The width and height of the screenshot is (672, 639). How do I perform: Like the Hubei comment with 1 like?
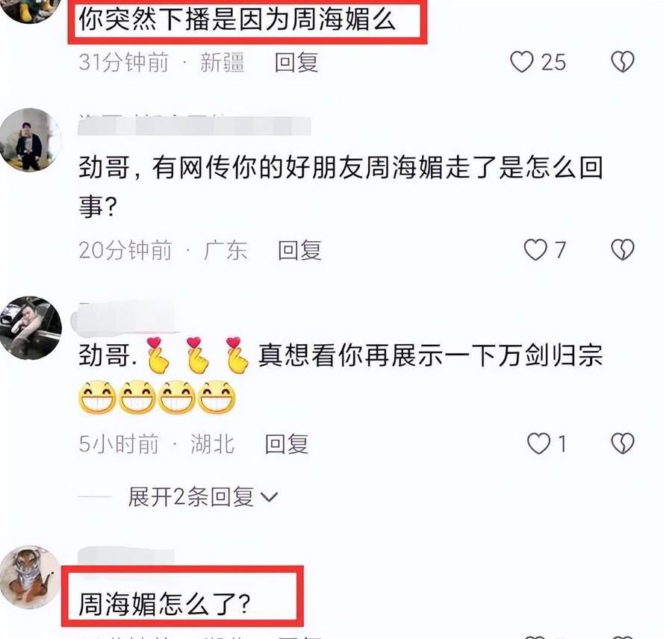click(538, 443)
